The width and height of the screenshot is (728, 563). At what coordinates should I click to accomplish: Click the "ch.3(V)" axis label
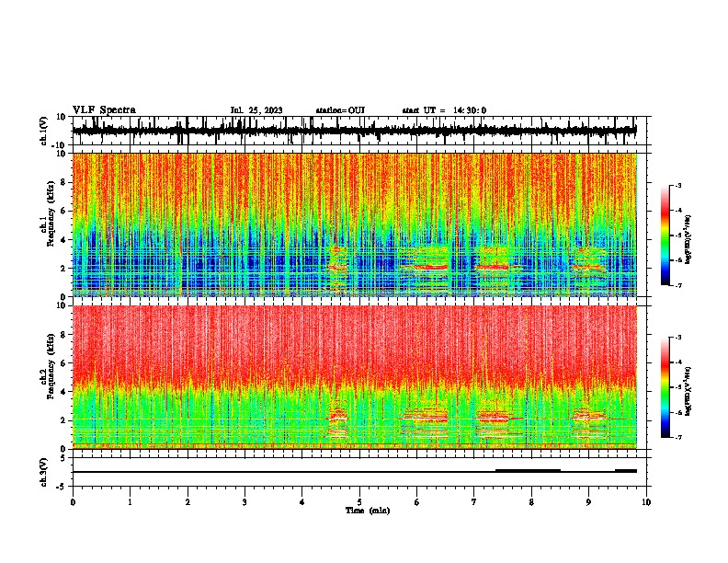coord(44,472)
